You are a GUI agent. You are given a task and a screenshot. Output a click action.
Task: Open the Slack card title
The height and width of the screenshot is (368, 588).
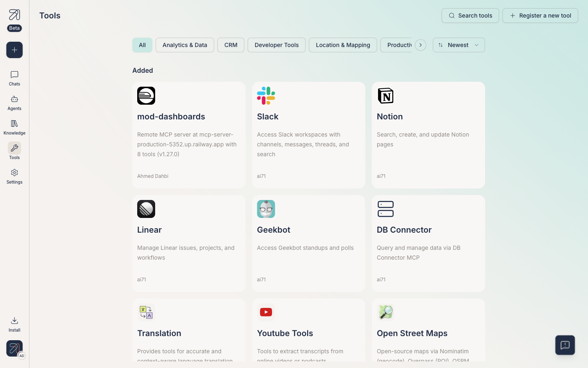(x=268, y=117)
